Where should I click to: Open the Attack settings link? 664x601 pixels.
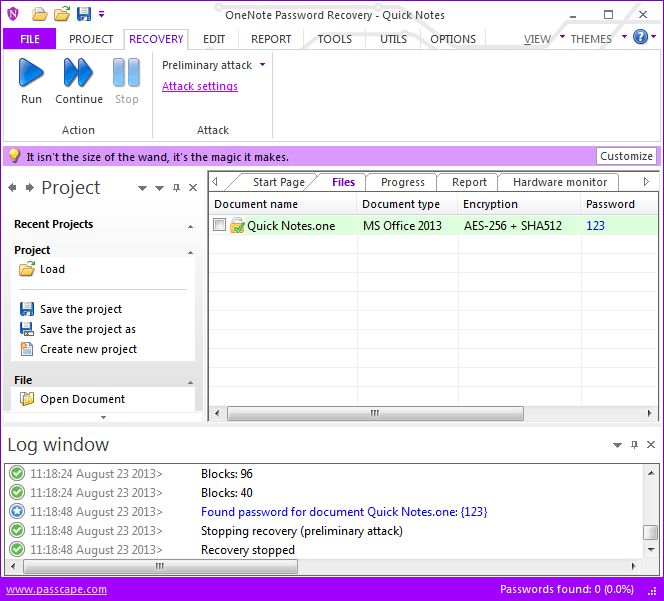point(200,86)
